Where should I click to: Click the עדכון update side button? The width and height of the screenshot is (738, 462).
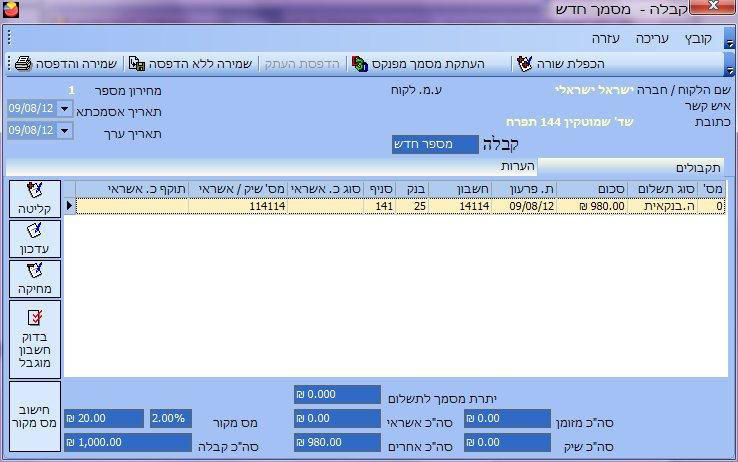tap(35, 239)
